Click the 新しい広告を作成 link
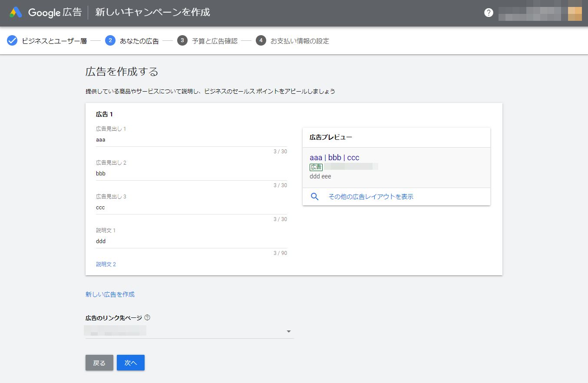 point(110,294)
